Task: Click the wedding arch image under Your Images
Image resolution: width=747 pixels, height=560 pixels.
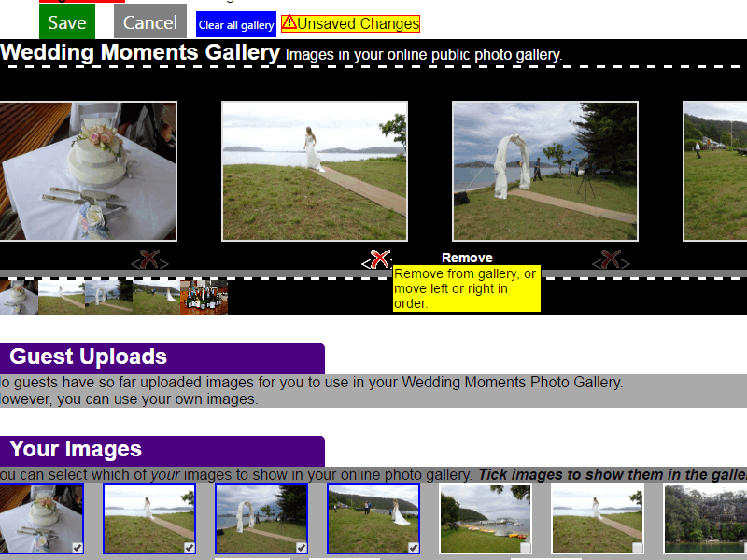Action: (261, 519)
